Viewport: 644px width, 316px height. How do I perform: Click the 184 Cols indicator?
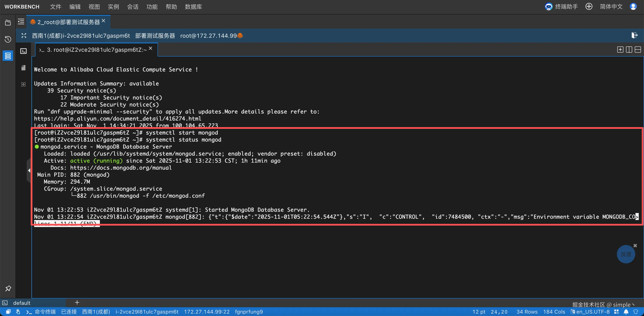554,312
